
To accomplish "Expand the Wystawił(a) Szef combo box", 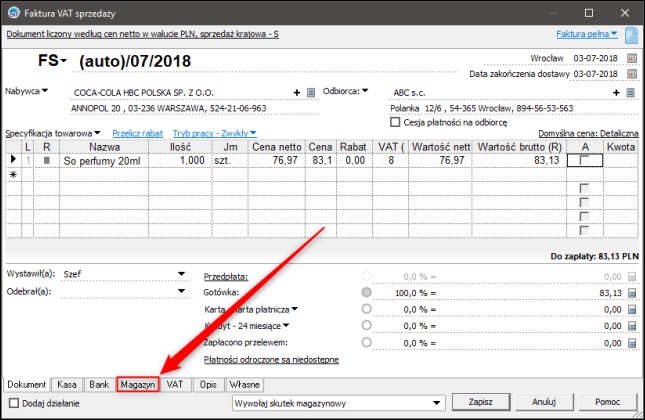I will (x=181, y=274).
